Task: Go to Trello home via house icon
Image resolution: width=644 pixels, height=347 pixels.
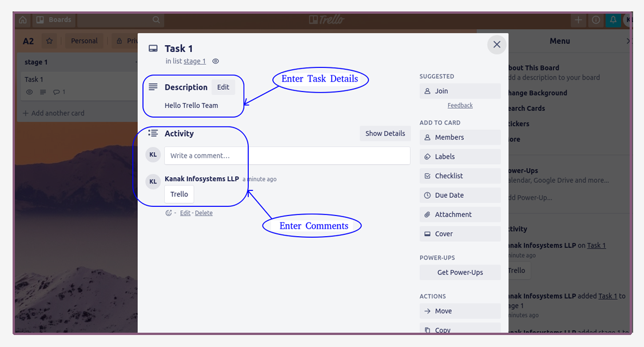Action: tap(23, 19)
